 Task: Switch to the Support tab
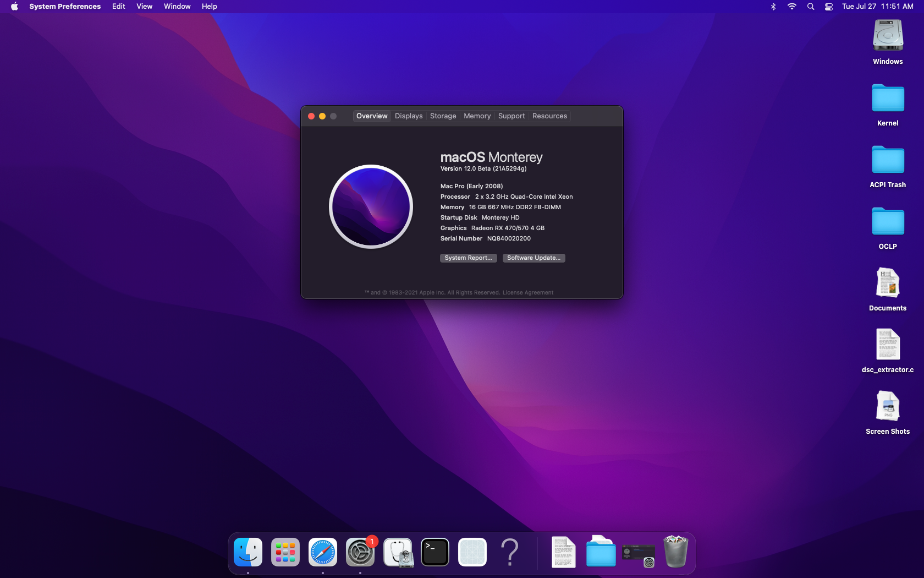pyautogui.click(x=512, y=116)
